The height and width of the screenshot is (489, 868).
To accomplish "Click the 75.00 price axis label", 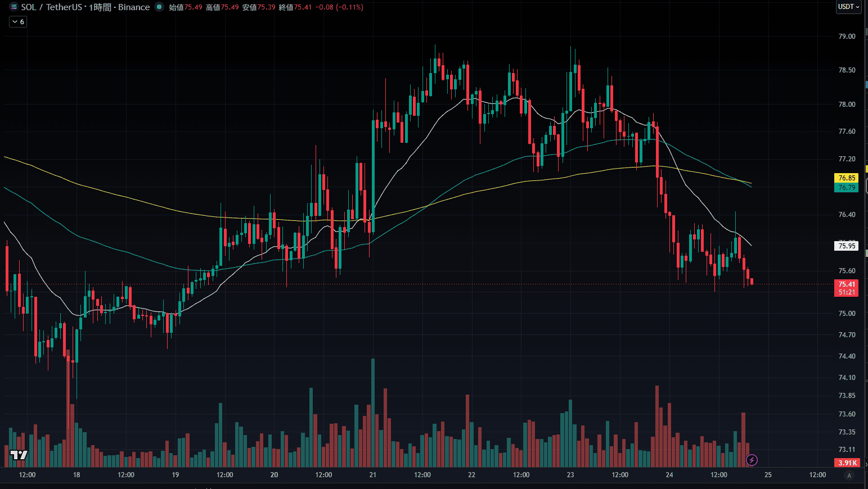I will point(847,314).
